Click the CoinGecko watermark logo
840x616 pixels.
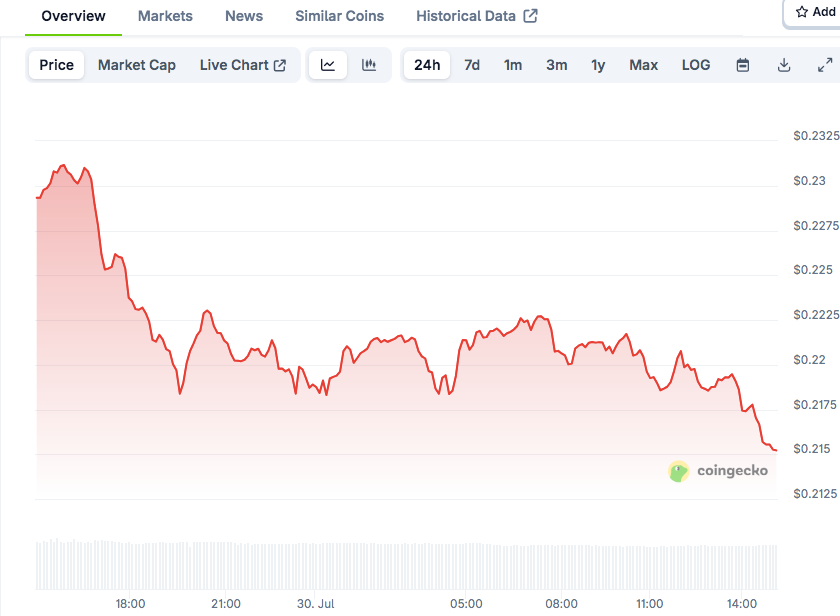pyautogui.click(x=678, y=471)
